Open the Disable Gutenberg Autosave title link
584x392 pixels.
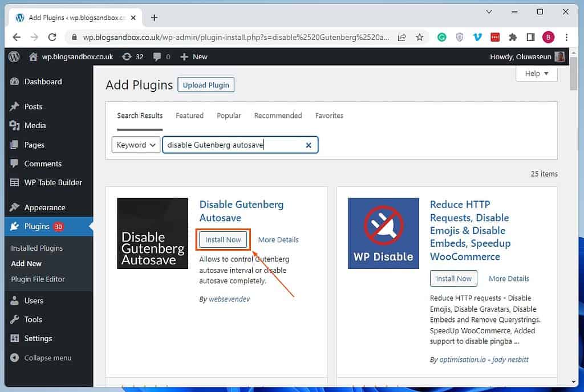(x=241, y=211)
